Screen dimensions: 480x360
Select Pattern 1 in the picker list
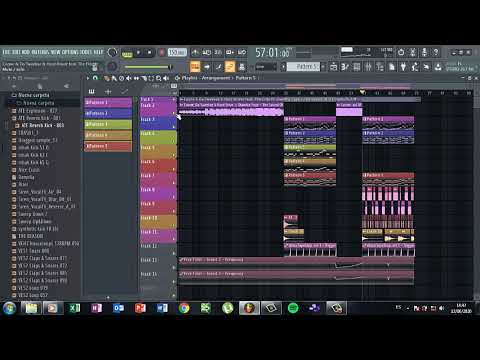coord(108,103)
